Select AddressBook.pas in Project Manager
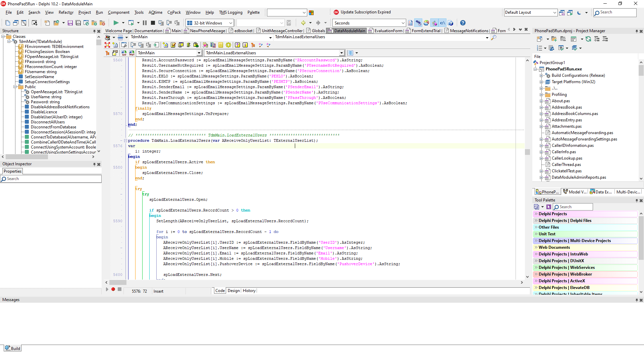Viewport: 644px width, 352px height. [x=567, y=107]
